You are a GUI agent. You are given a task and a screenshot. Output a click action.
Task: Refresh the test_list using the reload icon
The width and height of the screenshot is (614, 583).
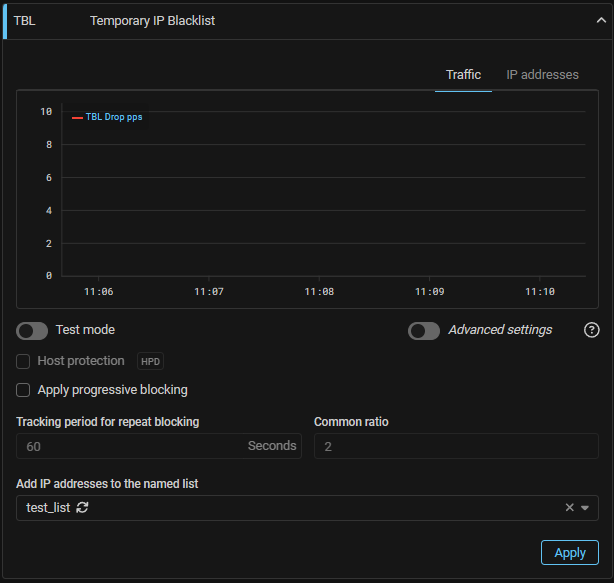click(83, 508)
